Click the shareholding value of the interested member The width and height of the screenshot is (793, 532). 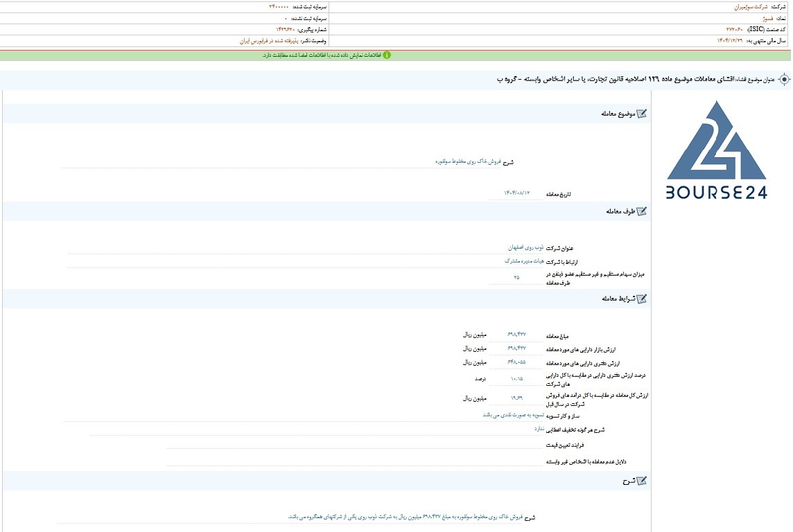tap(516, 277)
